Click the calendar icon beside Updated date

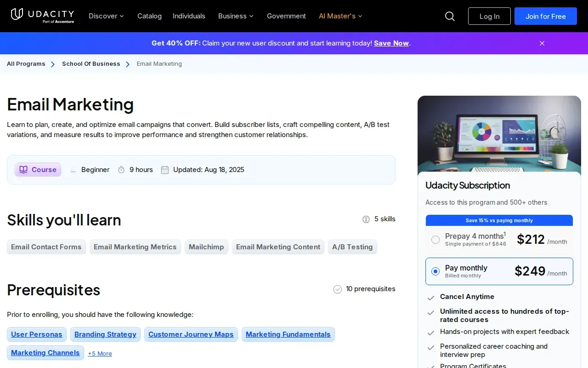[x=165, y=170]
